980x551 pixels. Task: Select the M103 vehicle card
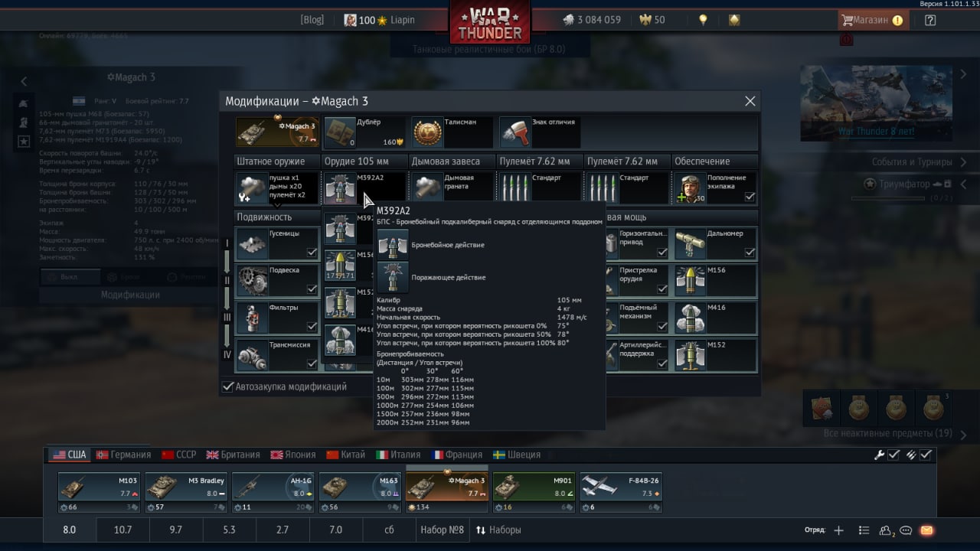click(x=99, y=492)
